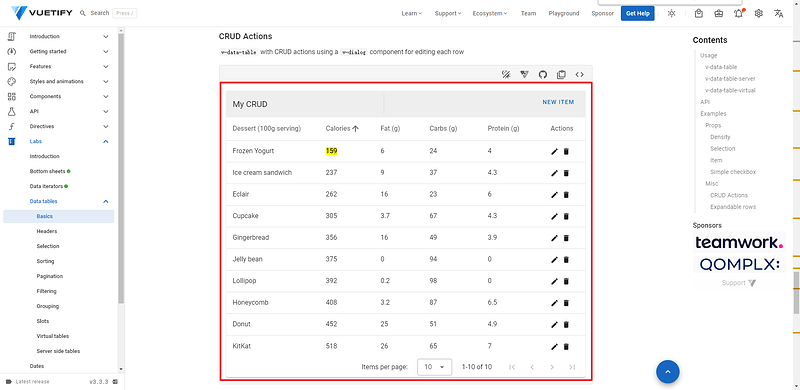Click the Search field
The image size is (800, 390).
pos(108,13)
